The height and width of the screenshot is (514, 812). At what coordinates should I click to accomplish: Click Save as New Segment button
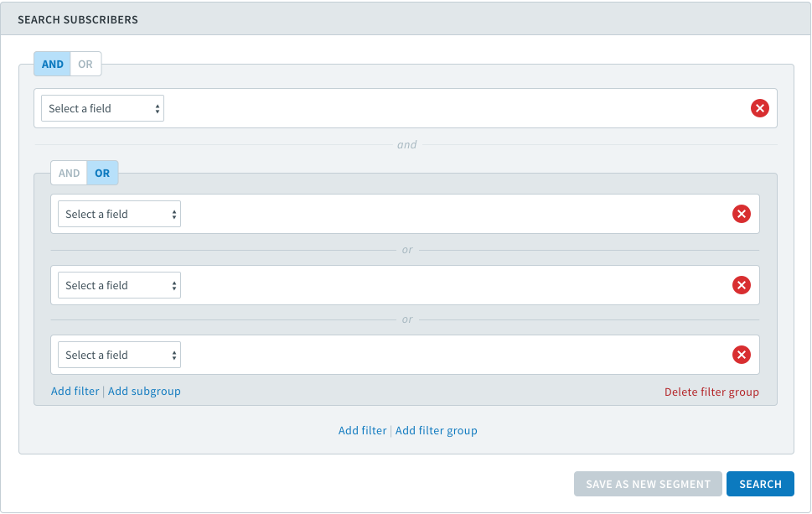coord(648,484)
